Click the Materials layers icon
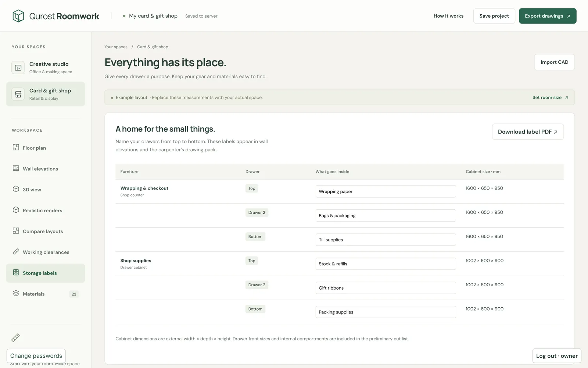The width and height of the screenshot is (588, 368). coord(16,293)
